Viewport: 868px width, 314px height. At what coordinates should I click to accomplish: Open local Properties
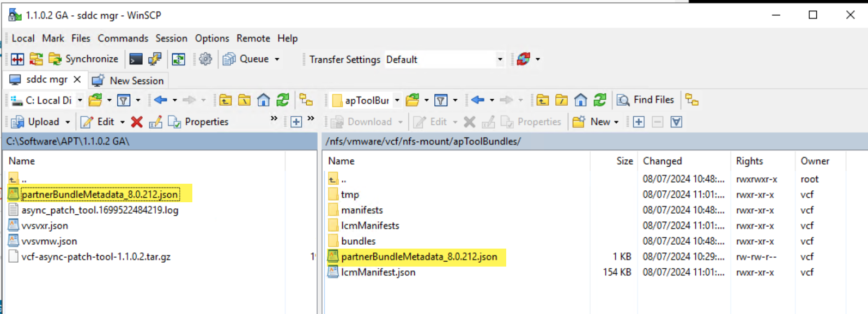coord(198,122)
